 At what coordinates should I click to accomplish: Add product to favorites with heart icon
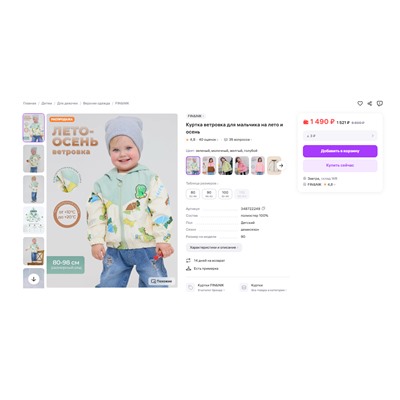pyautogui.click(x=360, y=103)
